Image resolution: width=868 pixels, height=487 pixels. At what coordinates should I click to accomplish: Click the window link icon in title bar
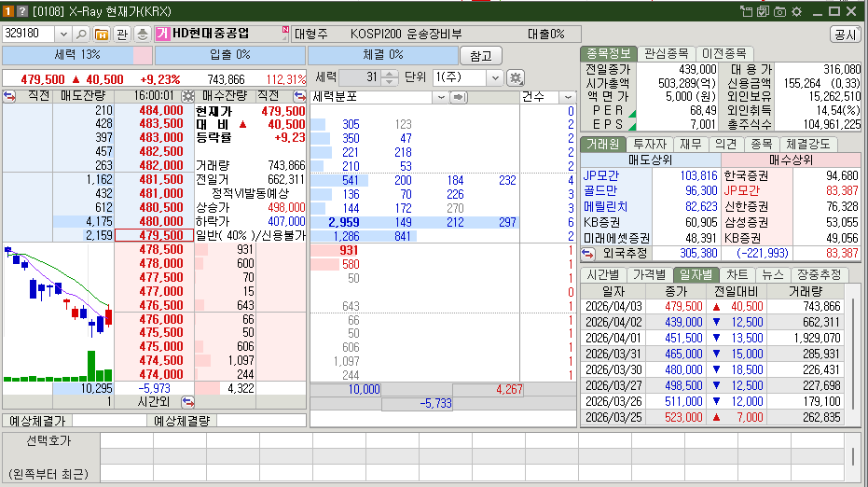746,11
